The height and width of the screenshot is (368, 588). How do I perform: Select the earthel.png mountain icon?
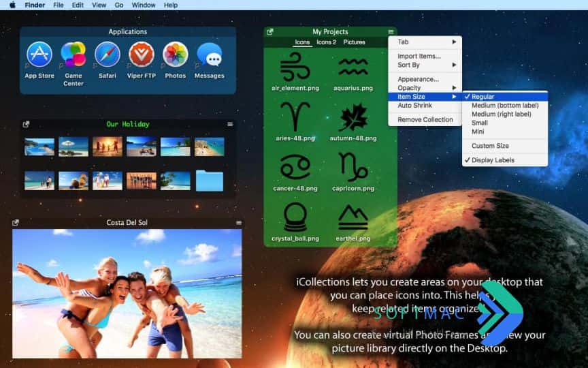coord(353,217)
